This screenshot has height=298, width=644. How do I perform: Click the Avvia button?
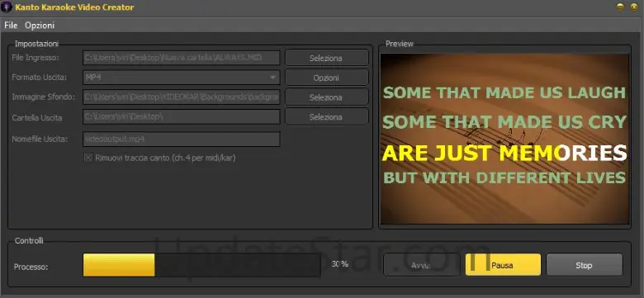[x=421, y=265]
